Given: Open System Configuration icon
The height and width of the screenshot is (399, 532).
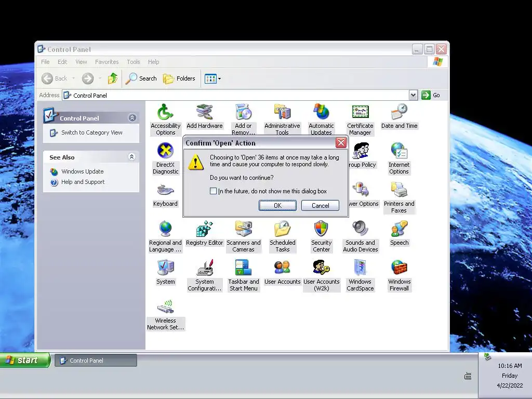Looking at the screenshot, I should 204,275.
